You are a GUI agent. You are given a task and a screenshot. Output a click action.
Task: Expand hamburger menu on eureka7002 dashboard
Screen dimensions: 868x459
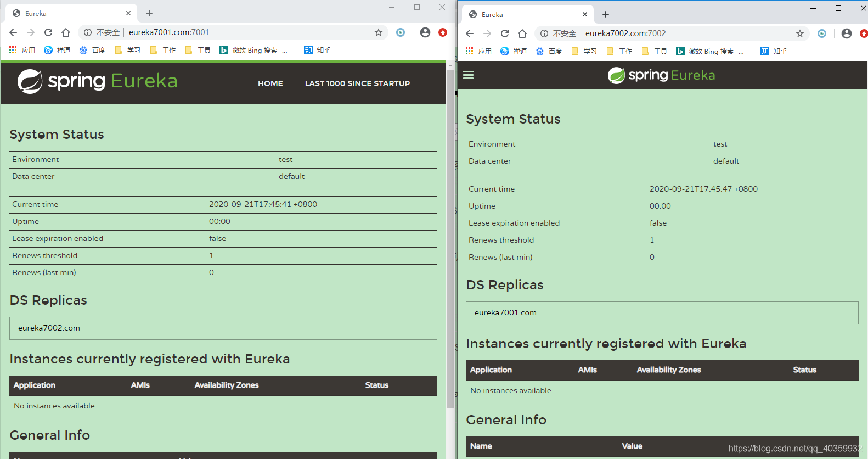[468, 75]
